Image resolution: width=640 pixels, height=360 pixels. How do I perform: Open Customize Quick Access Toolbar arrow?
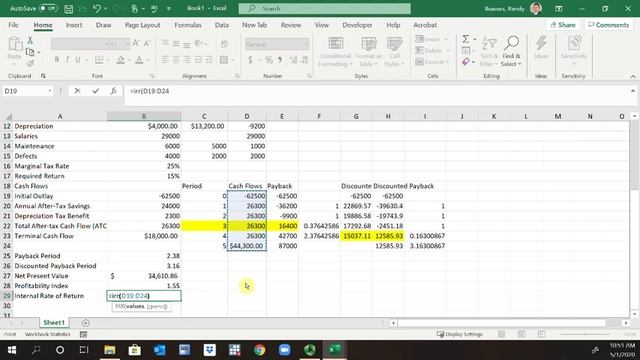click(x=169, y=9)
